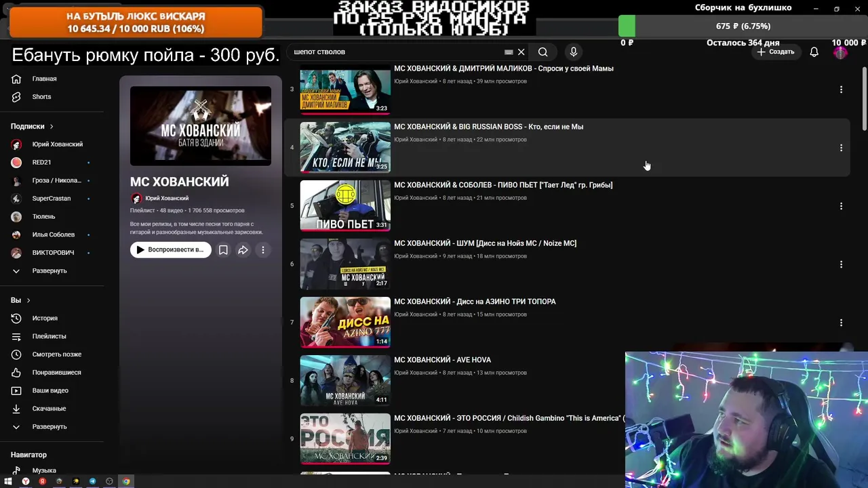Open the playlist's three-dot options menu

coord(263,250)
